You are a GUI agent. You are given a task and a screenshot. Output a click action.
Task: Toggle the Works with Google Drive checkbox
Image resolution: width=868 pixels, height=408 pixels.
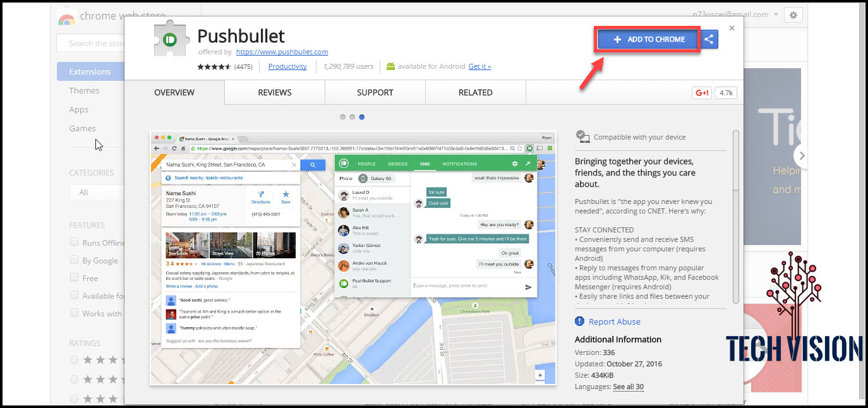pyautogui.click(x=75, y=313)
